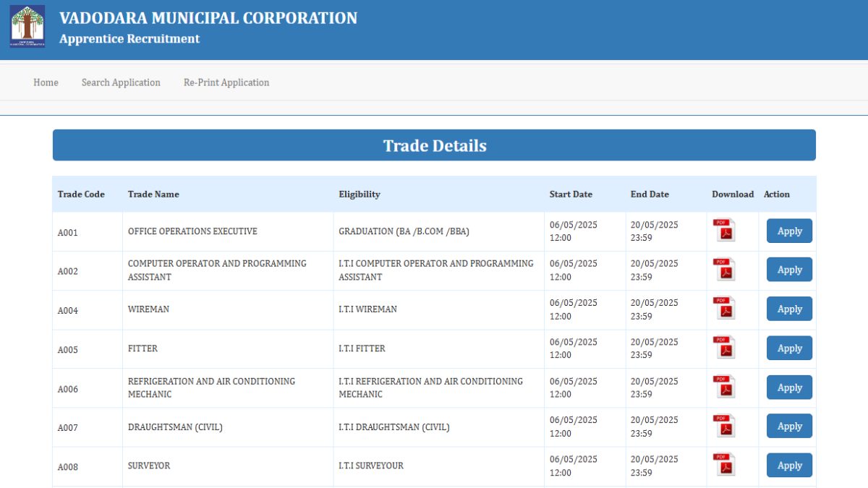868x488 pixels.
Task: Download the Surveyor trade PDF
Action: tap(724, 465)
